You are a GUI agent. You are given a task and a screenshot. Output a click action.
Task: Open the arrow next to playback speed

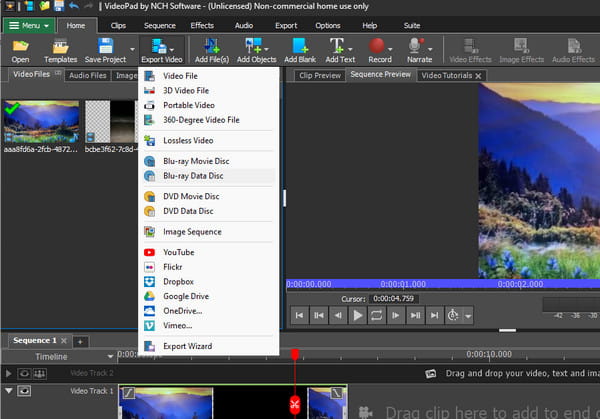pos(468,316)
